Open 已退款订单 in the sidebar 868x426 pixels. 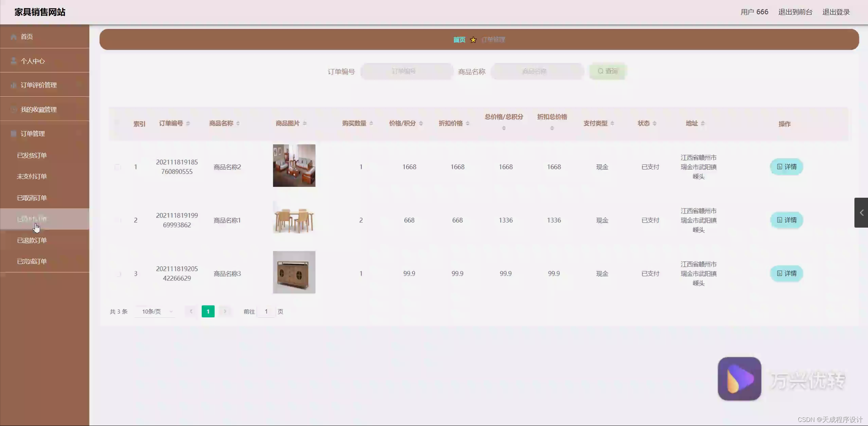coord(32,241)
